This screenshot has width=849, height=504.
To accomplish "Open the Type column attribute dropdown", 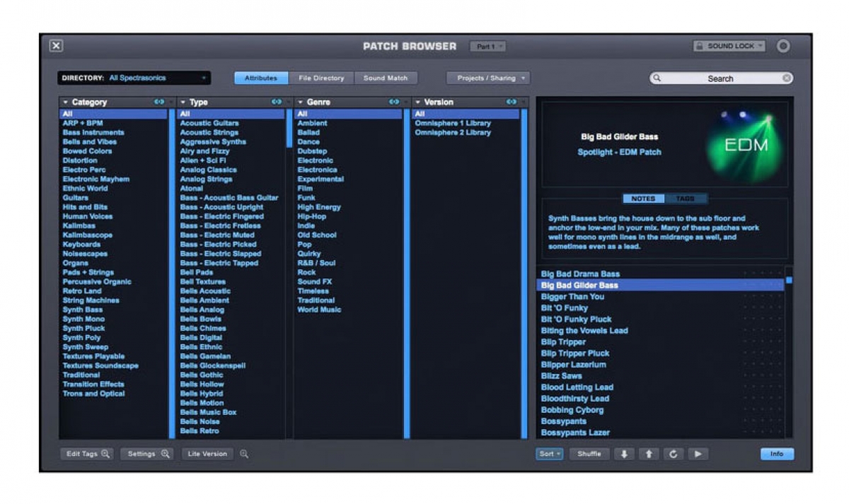I will [183, 102].
